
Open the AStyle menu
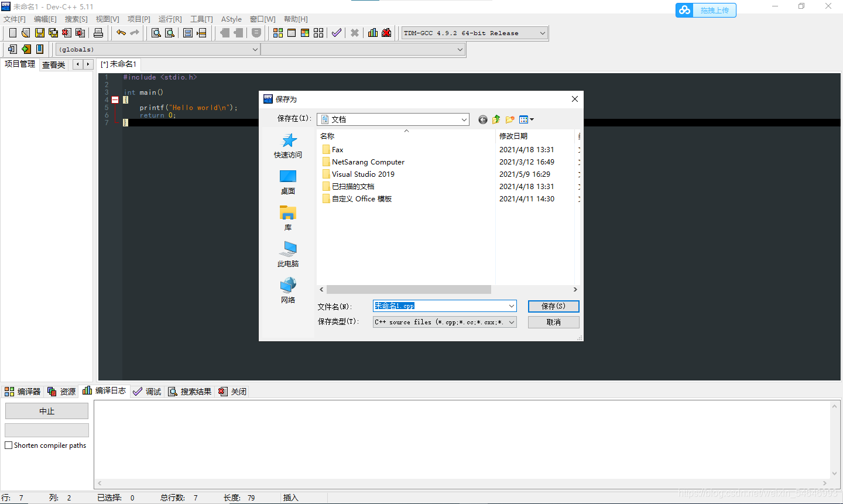coord(231,19)
